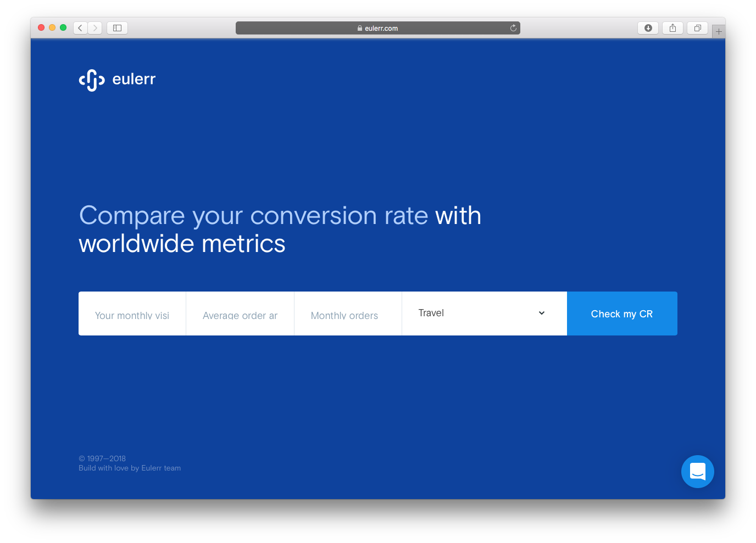Viewport: 756px width, 543px height.
Task: Maximize window with the green button
Action: click(63, 27)
